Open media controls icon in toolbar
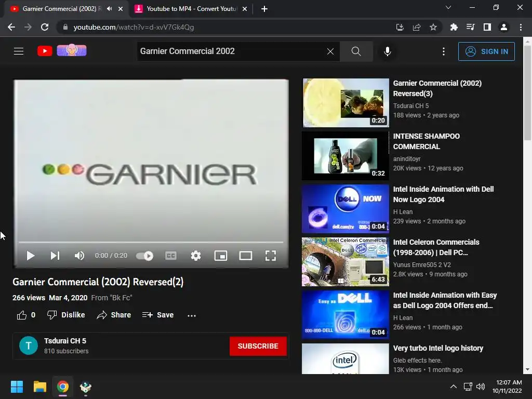The width and height of the screenshot is (532, 399). click(470, 27)
